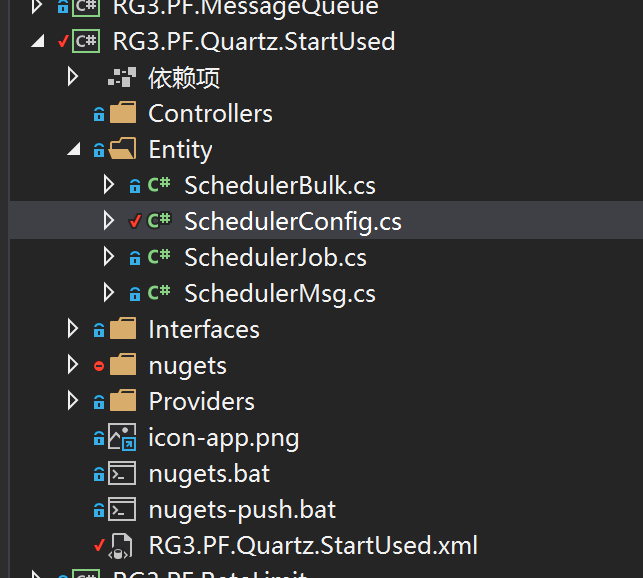This screenshot has height=578, width=643.
Task: Click the open Entity folder icon
Action: 122,148
